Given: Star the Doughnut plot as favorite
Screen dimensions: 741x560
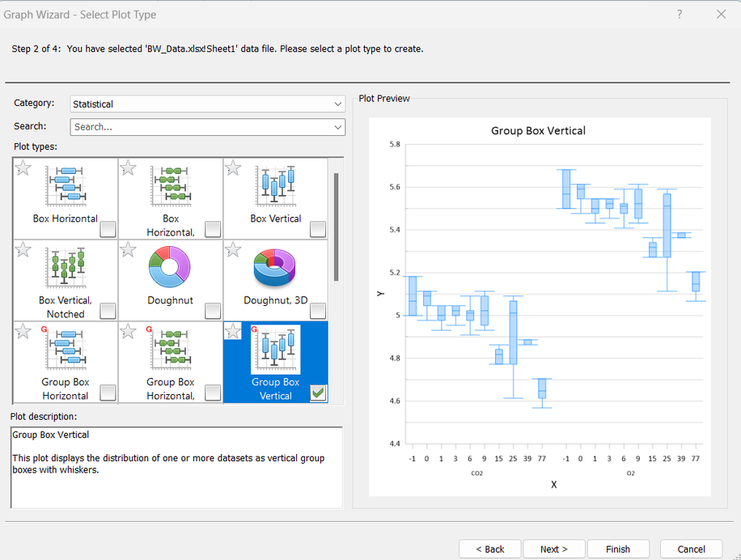Looking at the screenshot, I should (x=129, y=249).
